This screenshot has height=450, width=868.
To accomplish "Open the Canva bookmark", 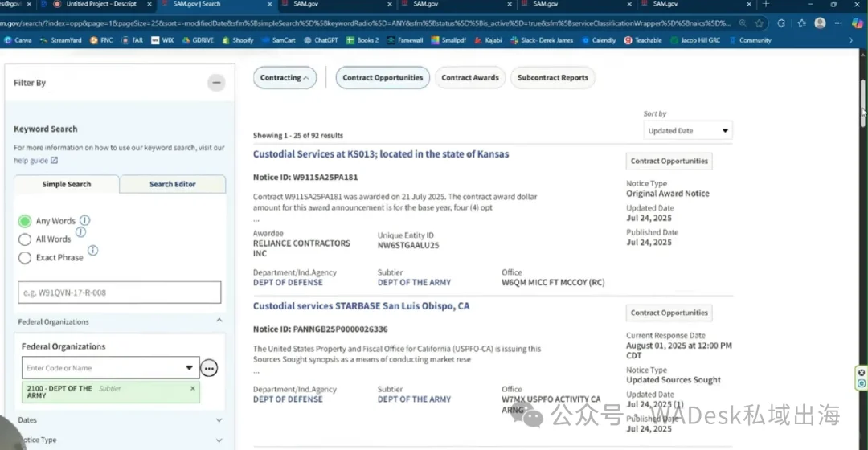I will (18, 40).
